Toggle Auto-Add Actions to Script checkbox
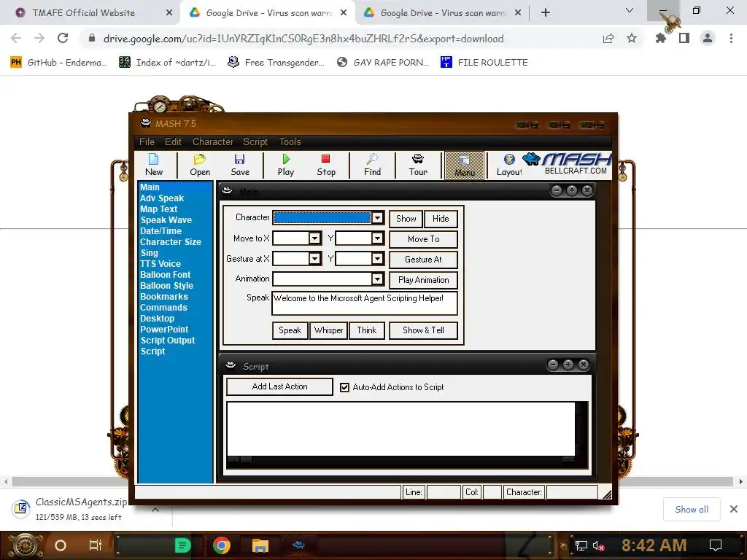This screenshot has width=747, height=560. click(344, 387)
